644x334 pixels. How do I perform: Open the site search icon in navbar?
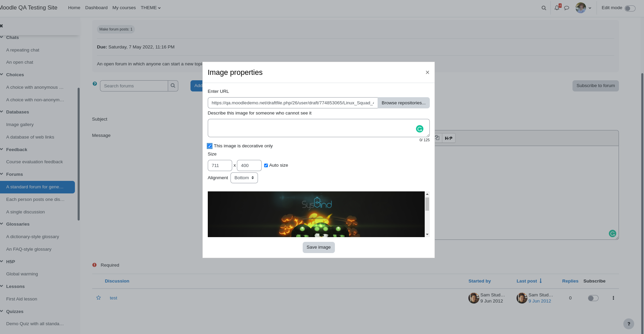tap(544, 8)
